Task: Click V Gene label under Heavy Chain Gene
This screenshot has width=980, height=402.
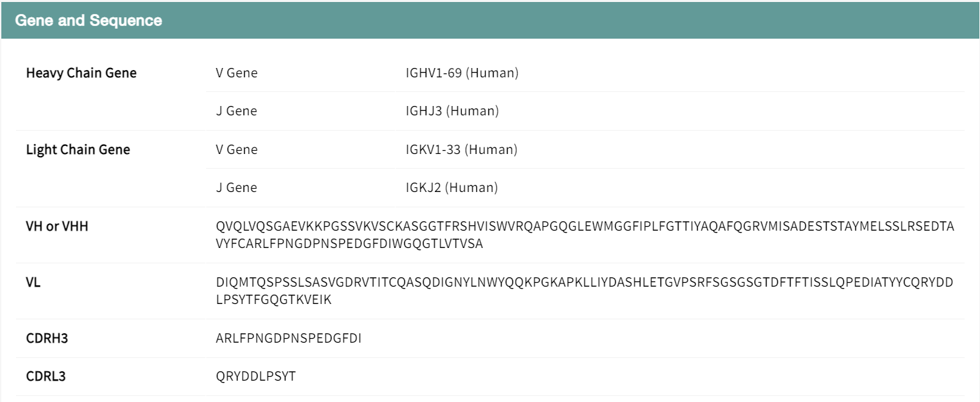Action: pyautogui.click(x=236, y=73)
